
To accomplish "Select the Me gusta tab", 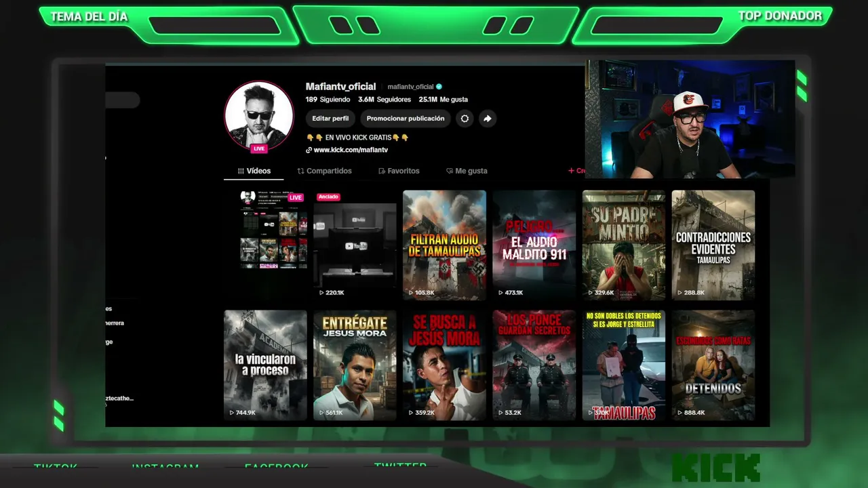I will point(467,171).
